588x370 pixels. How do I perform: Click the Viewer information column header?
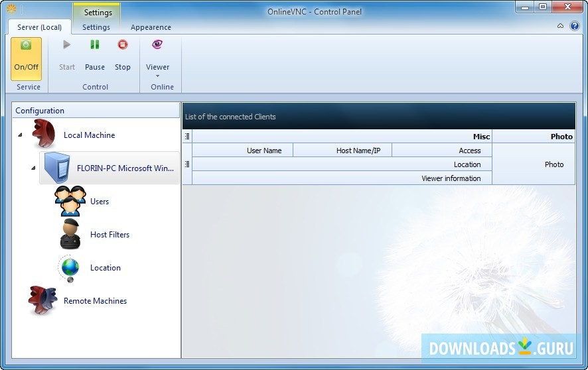pyautogui.click(x=342, y=178)
